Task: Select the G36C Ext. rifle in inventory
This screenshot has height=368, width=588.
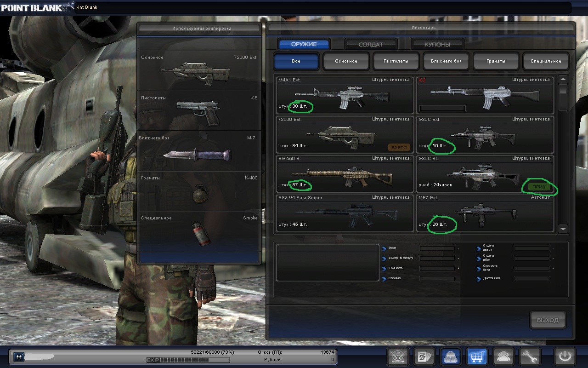Action: [x=485, y=134]
